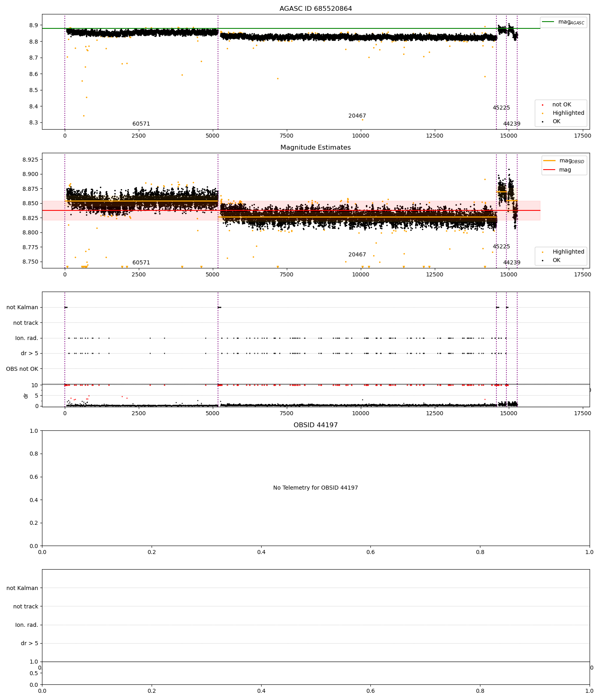Click the orange mag OBSID legend line sample
The width and height of the screenshot is (600, 700).
click(x=550, y=161)
